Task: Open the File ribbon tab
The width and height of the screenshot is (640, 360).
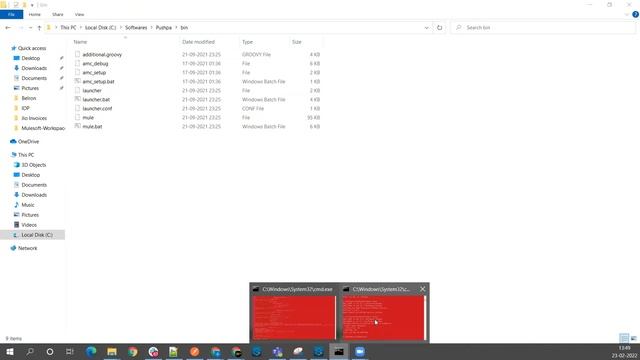Action: point(11,14)
